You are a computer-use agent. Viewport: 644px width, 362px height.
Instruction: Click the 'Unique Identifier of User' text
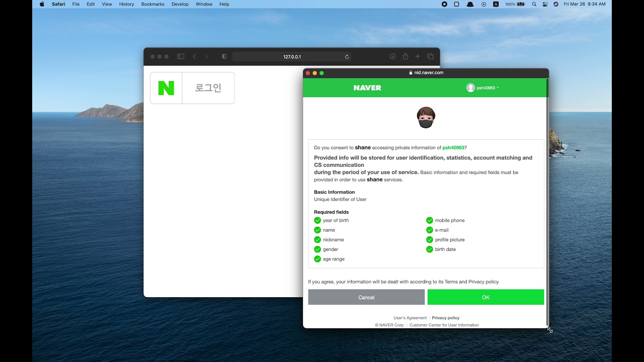(340, 200)
